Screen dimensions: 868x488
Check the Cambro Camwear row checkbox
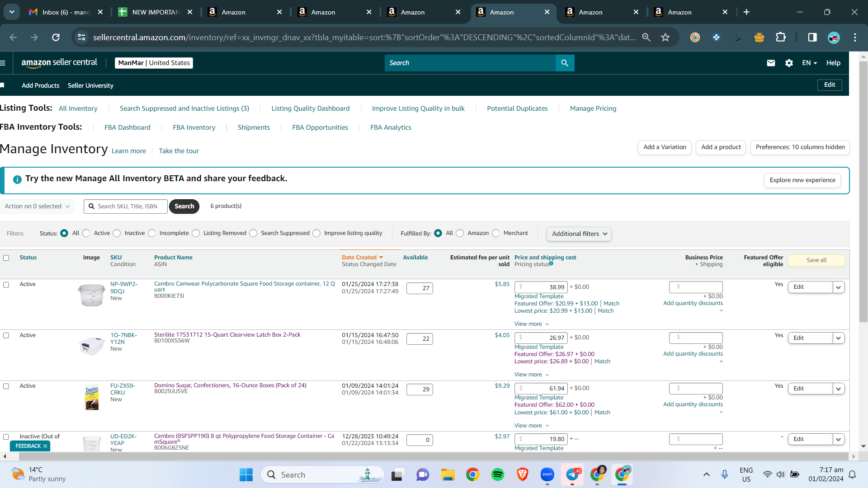(x=6, y=285)
